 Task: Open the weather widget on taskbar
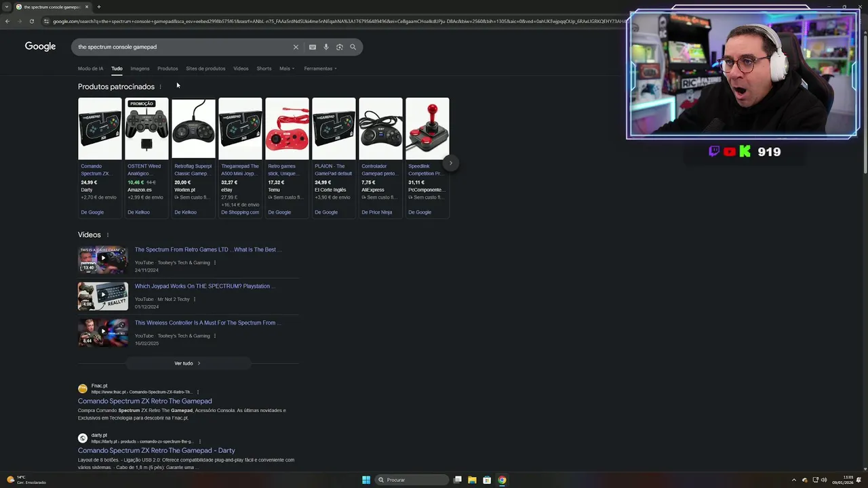click(27, 480)
